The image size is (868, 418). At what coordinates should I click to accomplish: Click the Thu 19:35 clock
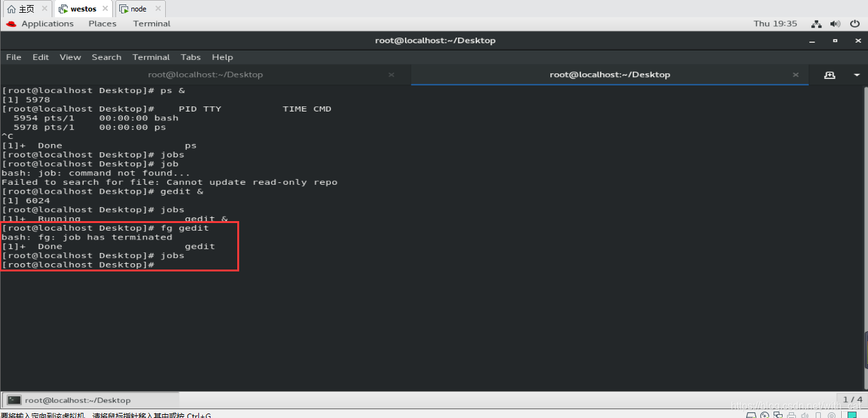[776, 24]
